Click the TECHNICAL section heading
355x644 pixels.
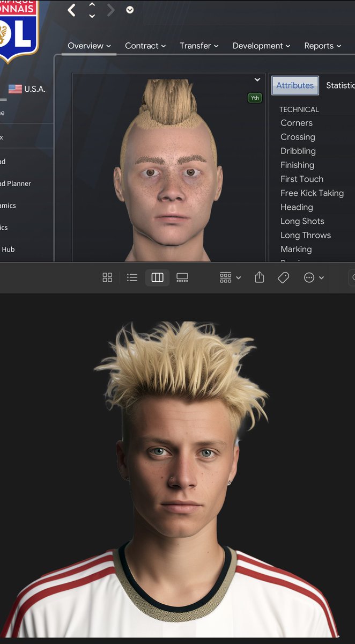[x=299, y=109]
